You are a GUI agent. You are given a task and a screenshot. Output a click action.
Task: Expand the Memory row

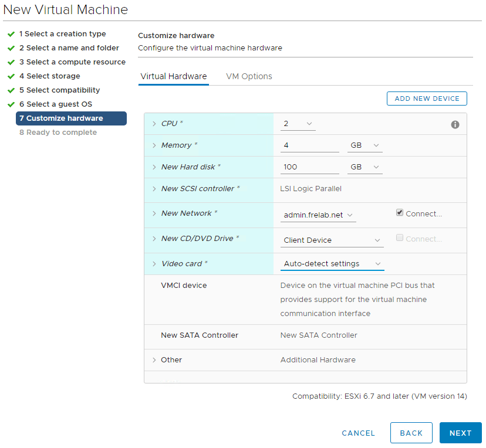pyautogui.click(x=154, y=145)
